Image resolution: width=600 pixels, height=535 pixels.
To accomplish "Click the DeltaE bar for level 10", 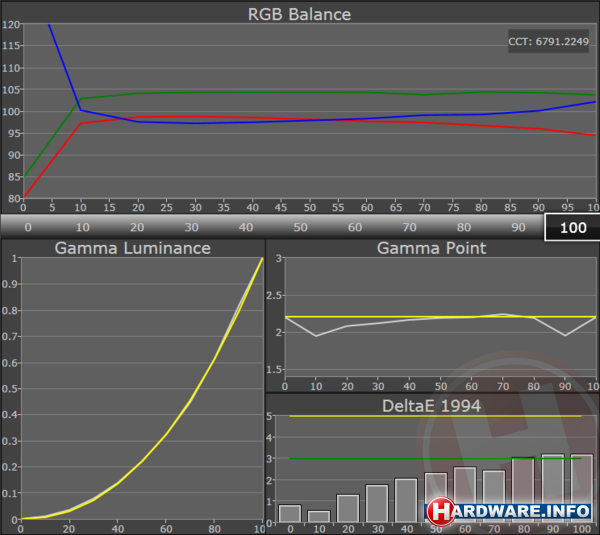I will tap(319, 516).
